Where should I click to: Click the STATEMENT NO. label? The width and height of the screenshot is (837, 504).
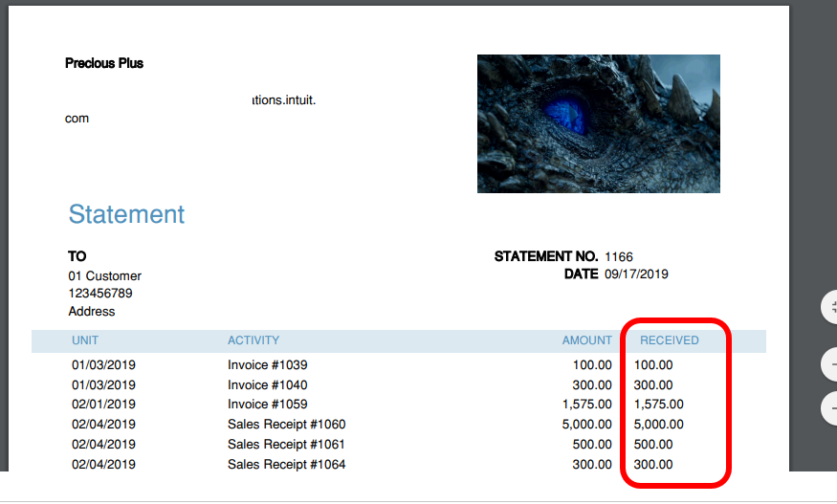(546, 256)
